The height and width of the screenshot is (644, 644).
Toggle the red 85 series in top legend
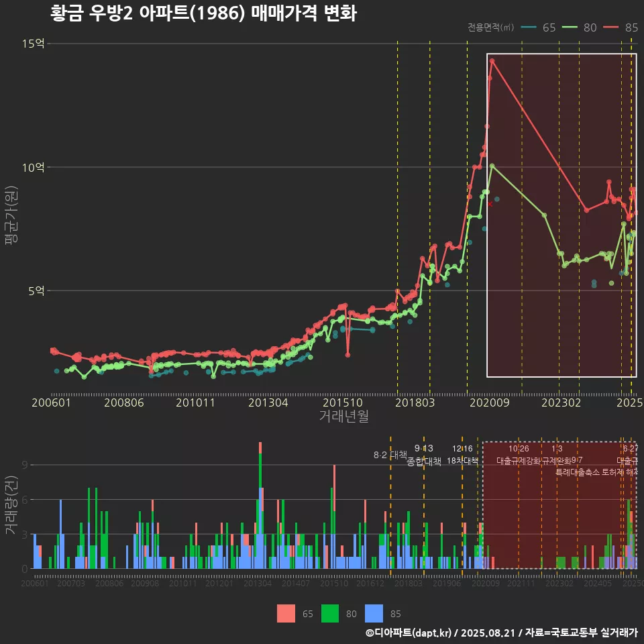click(621, 28)
